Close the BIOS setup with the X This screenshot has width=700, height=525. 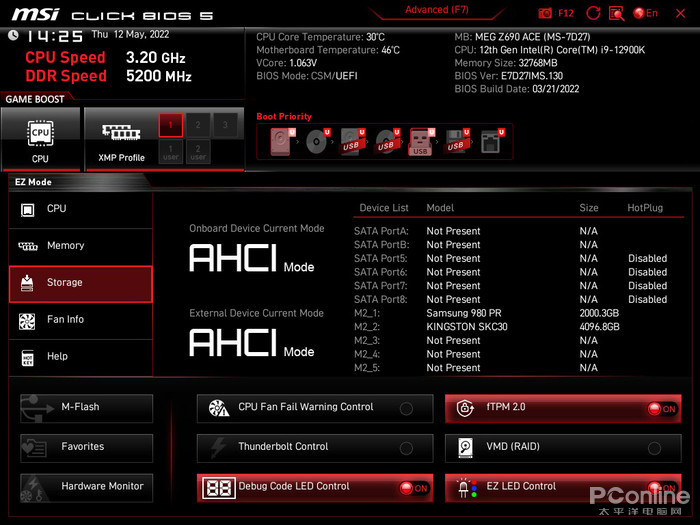(680, 13)
